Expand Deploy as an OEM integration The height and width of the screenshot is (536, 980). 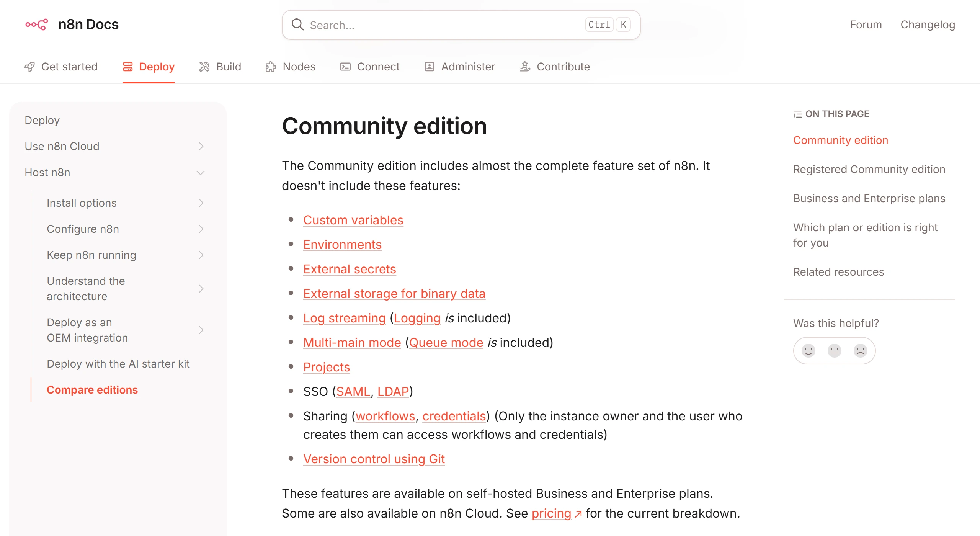(x=201, y=330)
